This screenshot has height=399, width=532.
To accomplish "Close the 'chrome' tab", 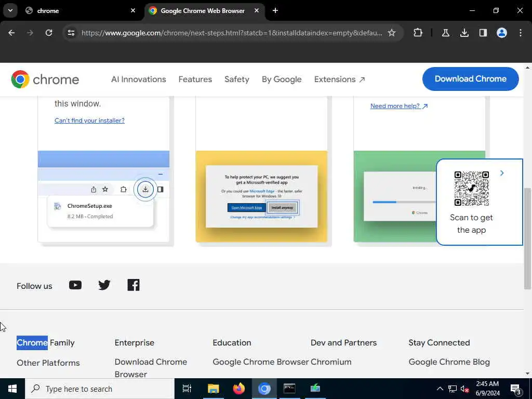I will [x=133, y=10].
